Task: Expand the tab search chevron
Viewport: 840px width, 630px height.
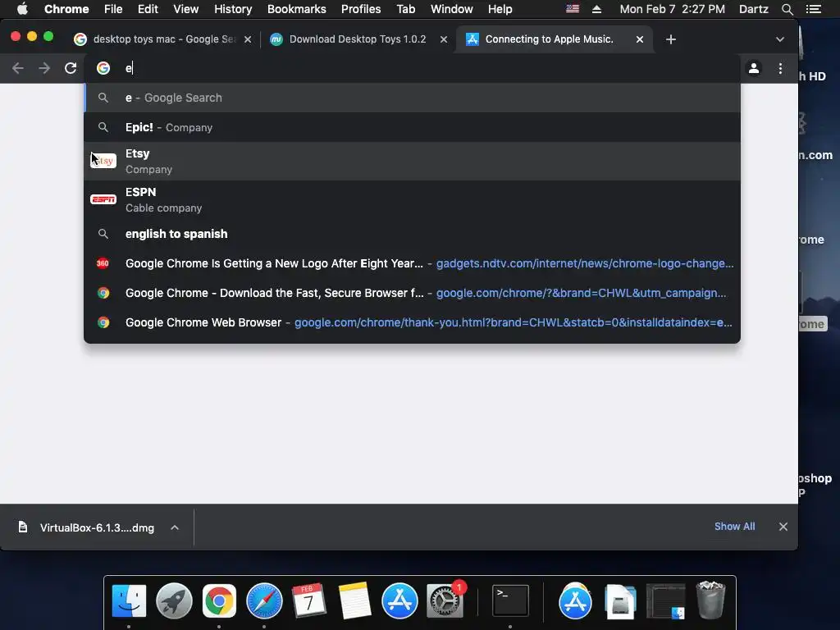Action: click(780, 39)
